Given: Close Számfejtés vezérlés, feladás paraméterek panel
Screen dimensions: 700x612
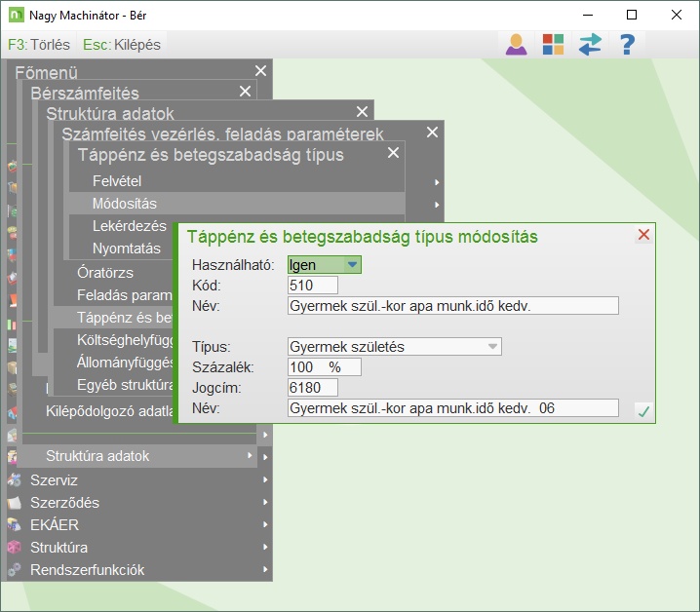Looking at the screenshot, I should [432, 133].
